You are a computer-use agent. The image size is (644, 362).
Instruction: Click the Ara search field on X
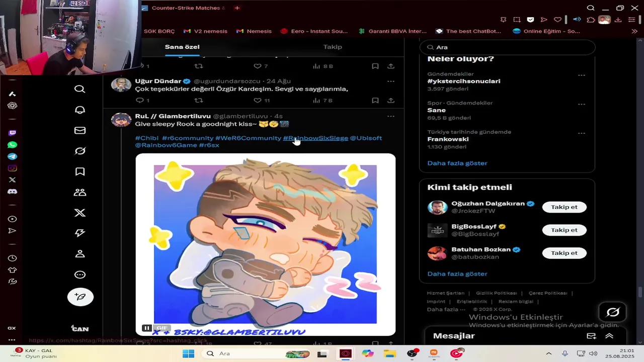(507, 47)
